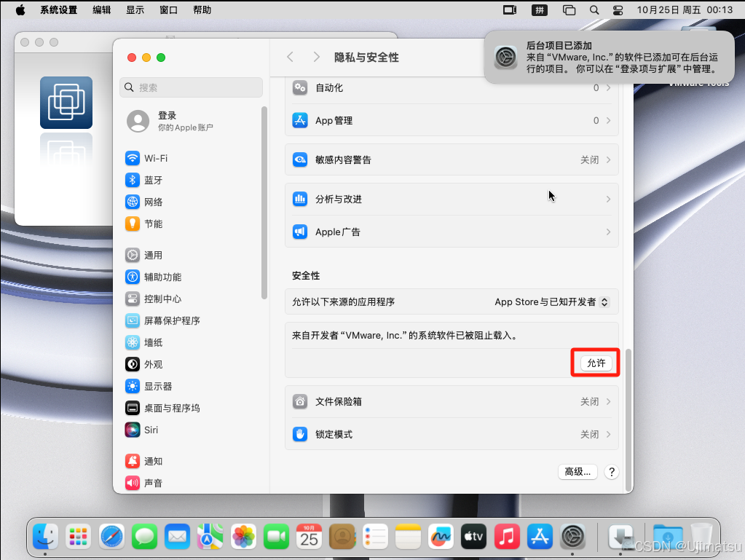Click 允许 to allow VMware software
745x560 pixels.
pyautogui.click(x=596, y=363)
